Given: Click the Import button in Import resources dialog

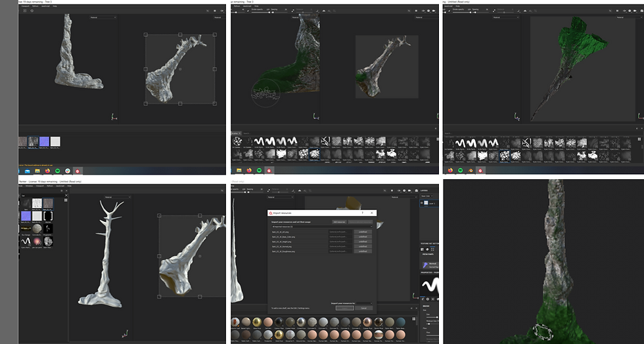Looking at the screenshot, I should pos(344,308).
